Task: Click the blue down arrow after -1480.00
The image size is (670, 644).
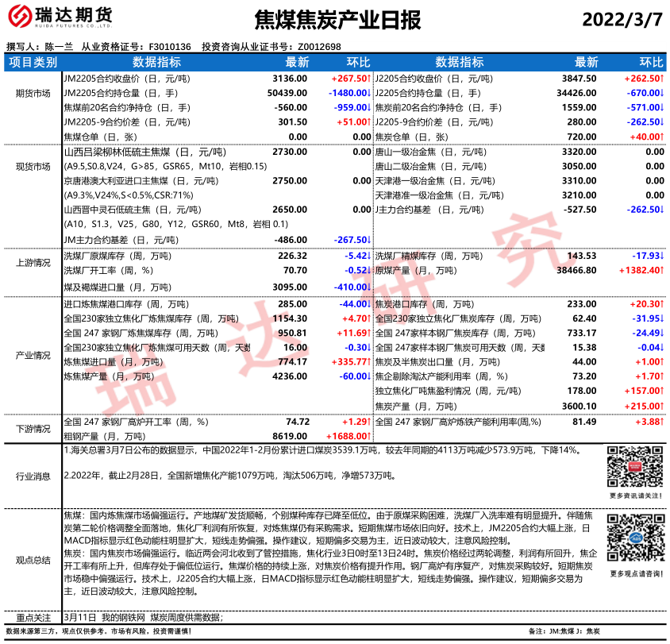Action: click(369, 93)
